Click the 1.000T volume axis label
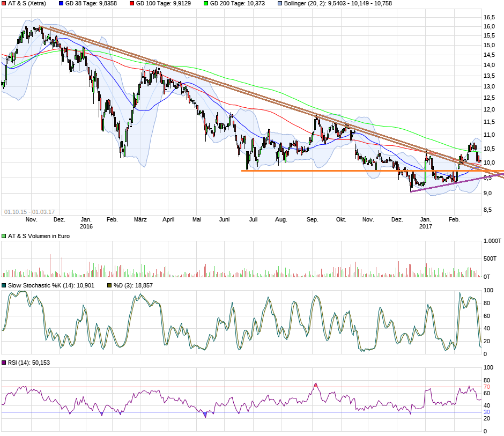 (x=492, y=241)
